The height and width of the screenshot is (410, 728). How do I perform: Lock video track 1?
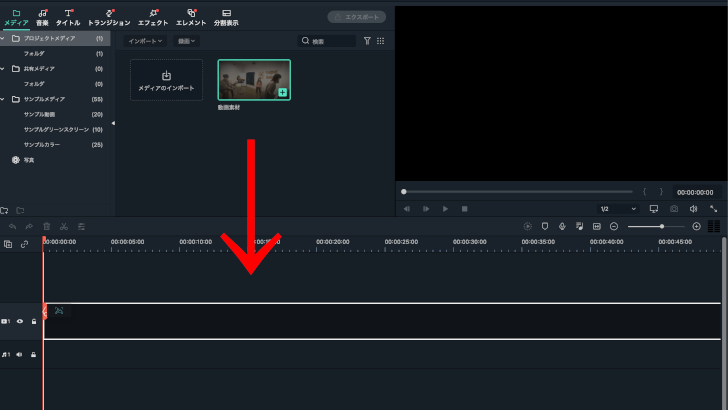(34, 321)
